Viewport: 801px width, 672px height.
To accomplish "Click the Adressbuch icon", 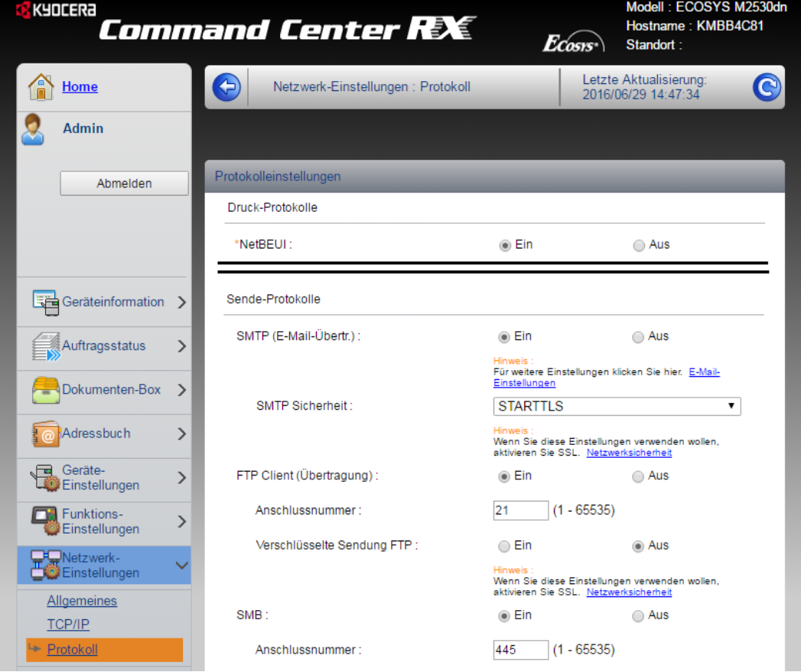I will [x=46, y=433].
